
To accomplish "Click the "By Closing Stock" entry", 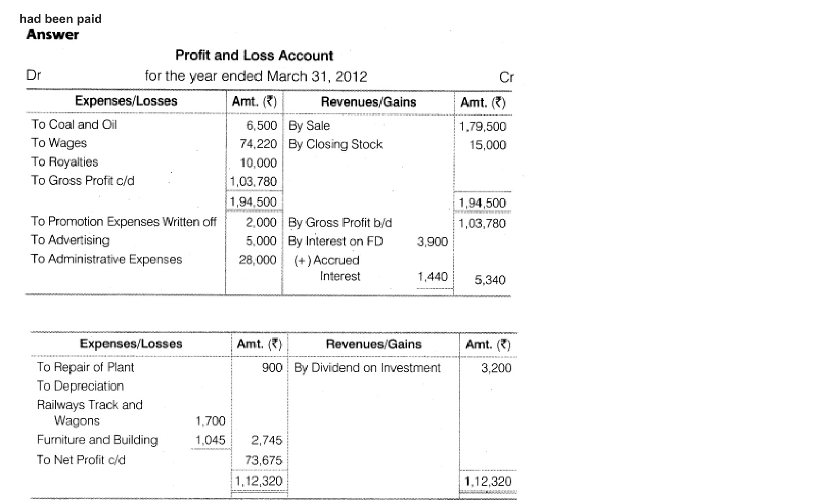I will click(335, 144).
